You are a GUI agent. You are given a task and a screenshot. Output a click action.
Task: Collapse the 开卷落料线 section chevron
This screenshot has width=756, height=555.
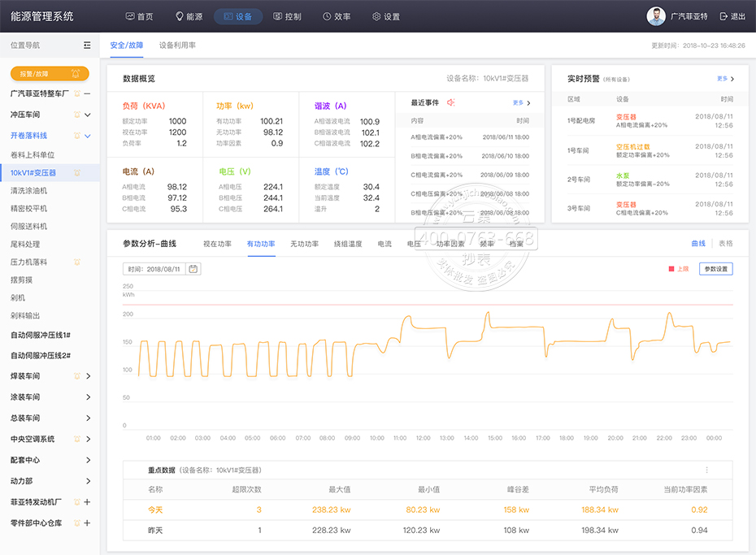88,136
